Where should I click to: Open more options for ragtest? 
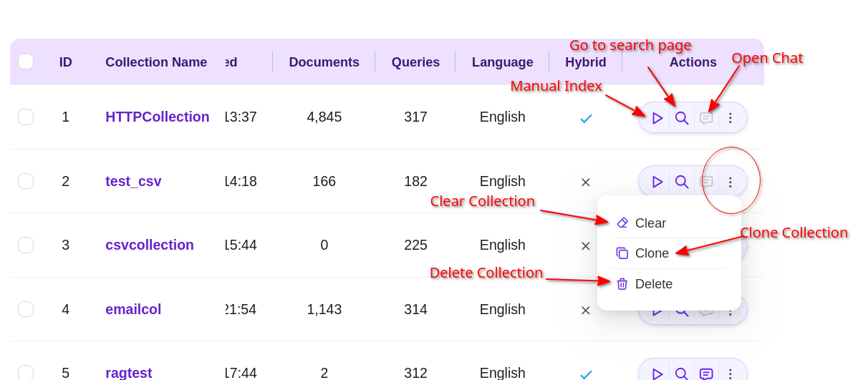click(x=730, y=374)
